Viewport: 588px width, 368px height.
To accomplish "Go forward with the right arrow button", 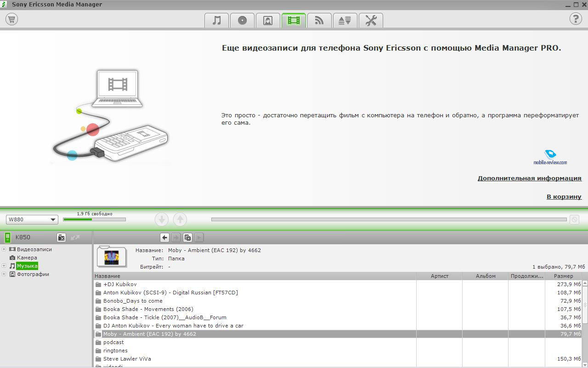I will [x=176, y=237].
